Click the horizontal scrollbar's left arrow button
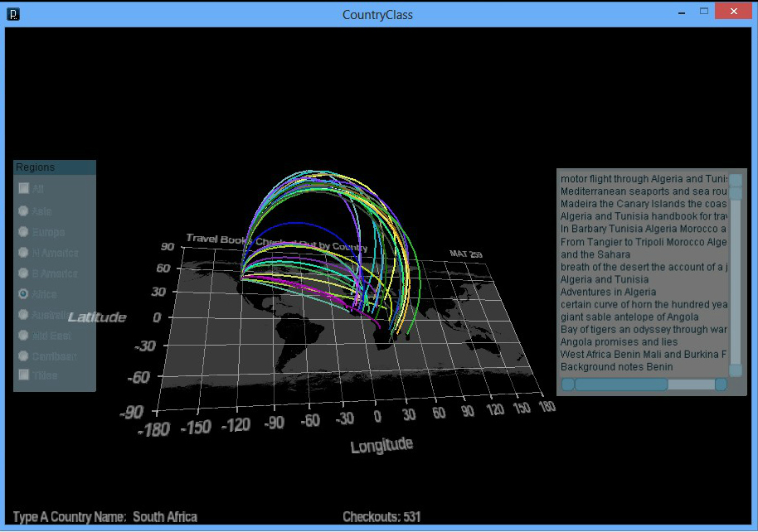Screen dimensions: 758x532 [567, 384]
